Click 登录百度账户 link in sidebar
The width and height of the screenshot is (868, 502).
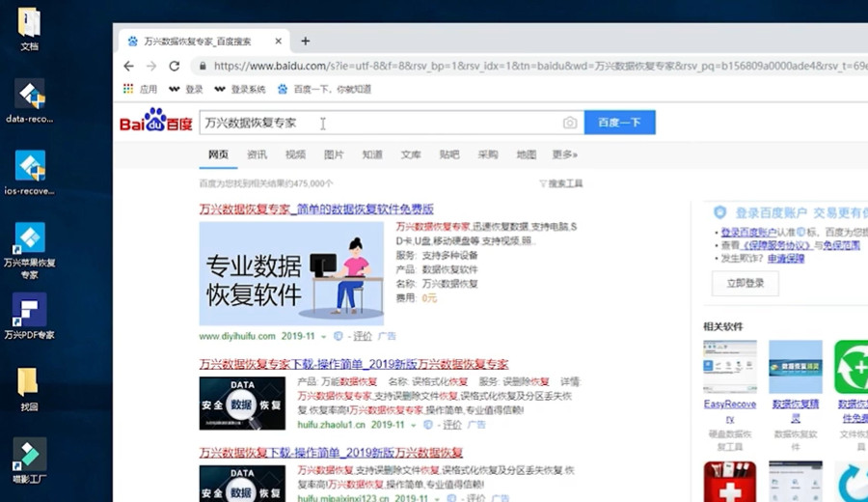(748, 232)
